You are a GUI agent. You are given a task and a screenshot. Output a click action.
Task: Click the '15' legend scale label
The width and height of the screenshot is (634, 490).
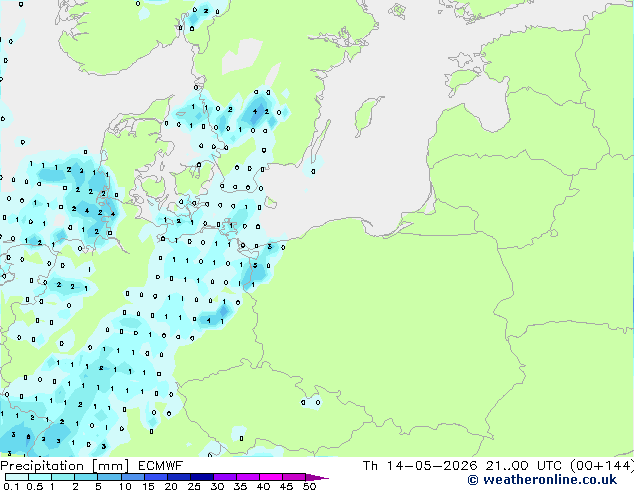click(x=148, y=486)
